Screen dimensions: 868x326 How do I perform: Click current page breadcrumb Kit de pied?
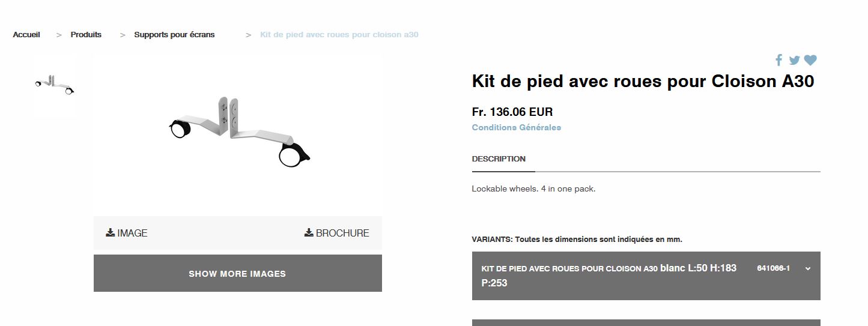pos(339,35)
